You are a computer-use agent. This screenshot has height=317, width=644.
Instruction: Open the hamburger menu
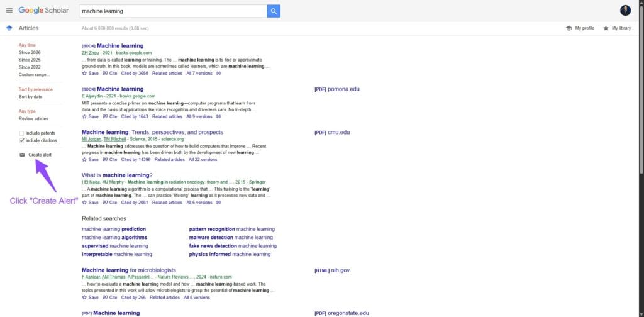click(9, 10)
